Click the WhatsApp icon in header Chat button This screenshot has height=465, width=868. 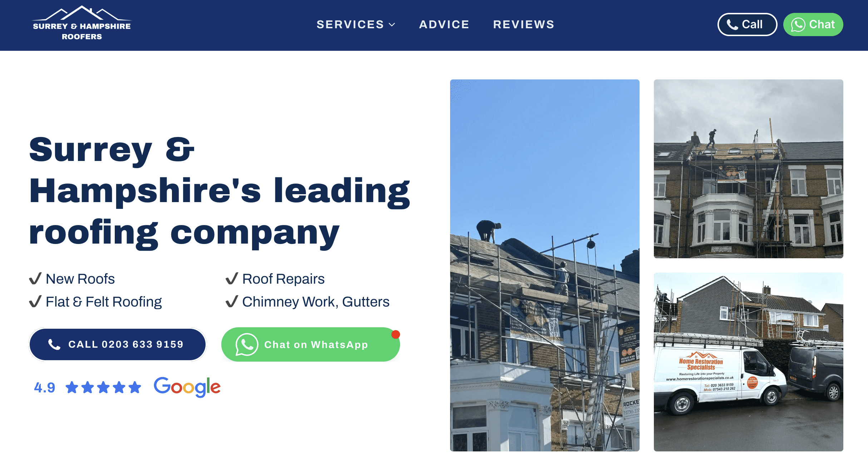click(x=798, y=25)
